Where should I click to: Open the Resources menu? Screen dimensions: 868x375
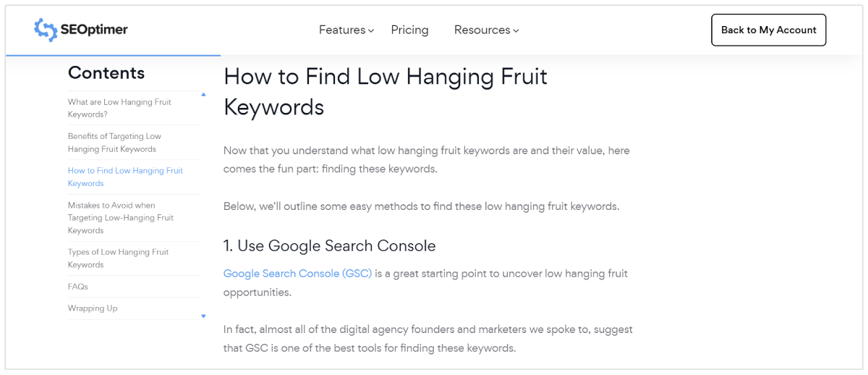pos(482,30)
